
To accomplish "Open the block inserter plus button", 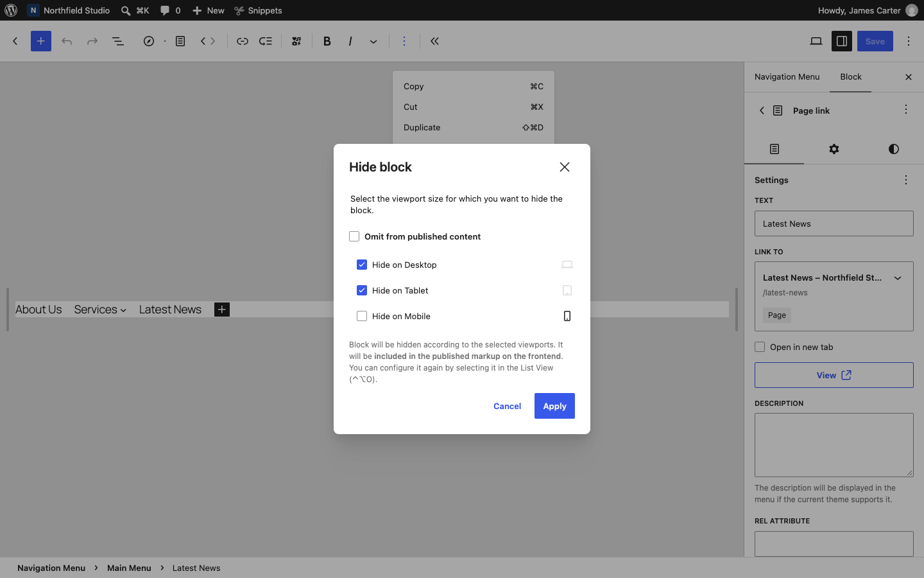I will [x=41, y=41].
